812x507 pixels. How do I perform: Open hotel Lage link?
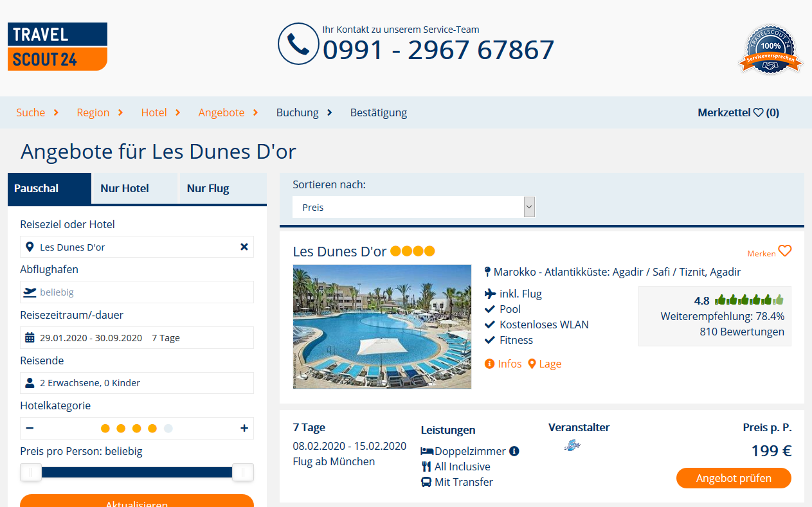[545, 364]
